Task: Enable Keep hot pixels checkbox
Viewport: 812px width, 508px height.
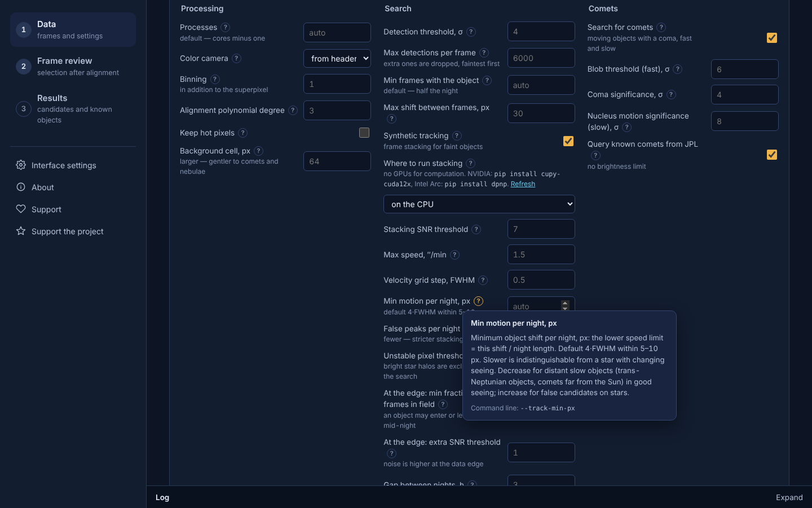Action: pos(364,132)
